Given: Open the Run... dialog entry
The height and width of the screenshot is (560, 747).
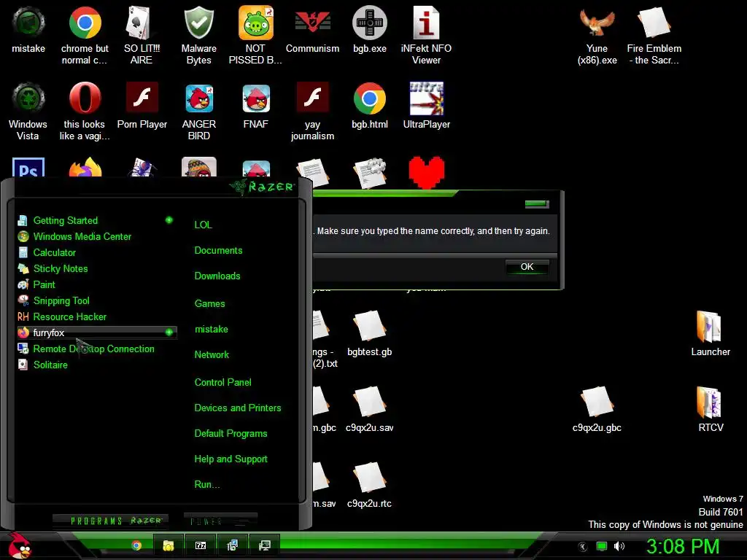Looking at the screenshot, I should (x=206, y=485).
